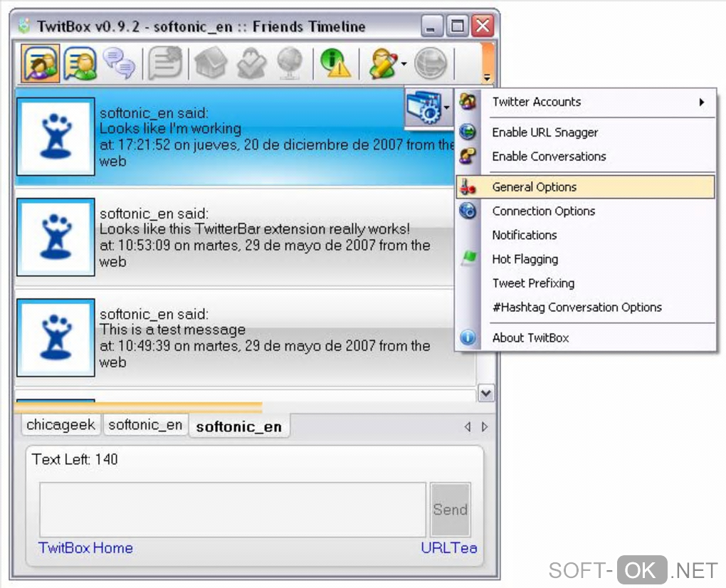Click avatar of the test message tweet
The height and width of the screenshot is (588, 726).
click(x=56, y=337)
